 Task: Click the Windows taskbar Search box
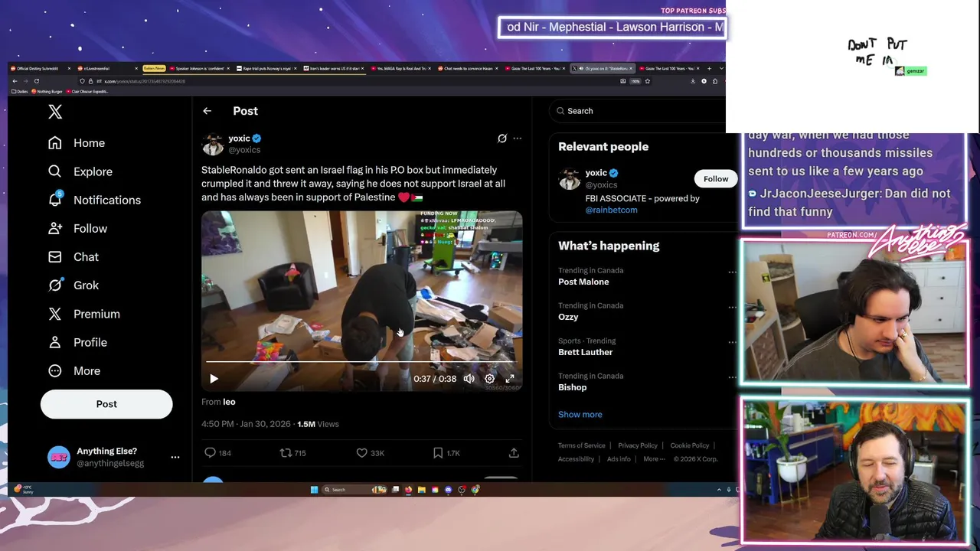[x=354, y=490]
